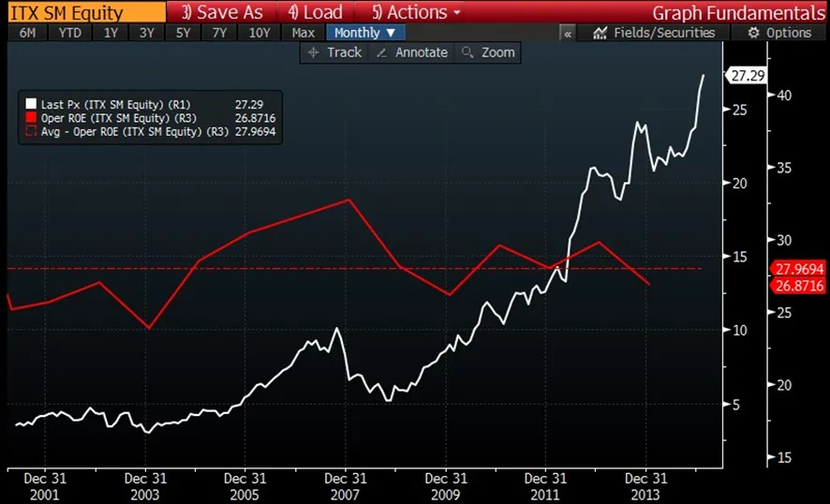Image resolution: width=830 pixels, height=504 pixels.
Task: Click the 27.29 last price label
Action: click(x=747, y=75)
